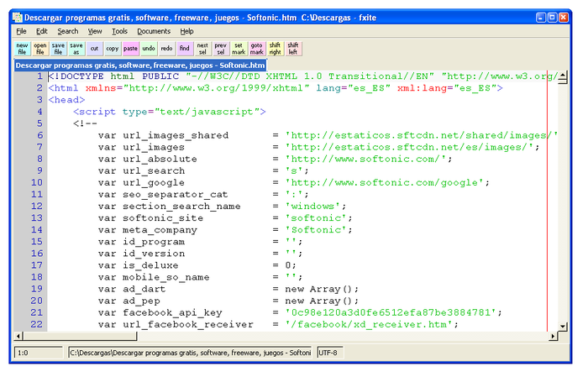The image size is (588, 377).
Task: Open the Search menu
Action: pyautogui.click(x=68, y=31)
